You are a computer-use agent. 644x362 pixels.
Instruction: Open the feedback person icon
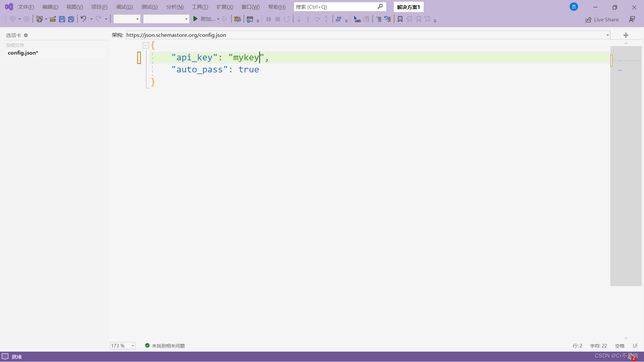632,19
